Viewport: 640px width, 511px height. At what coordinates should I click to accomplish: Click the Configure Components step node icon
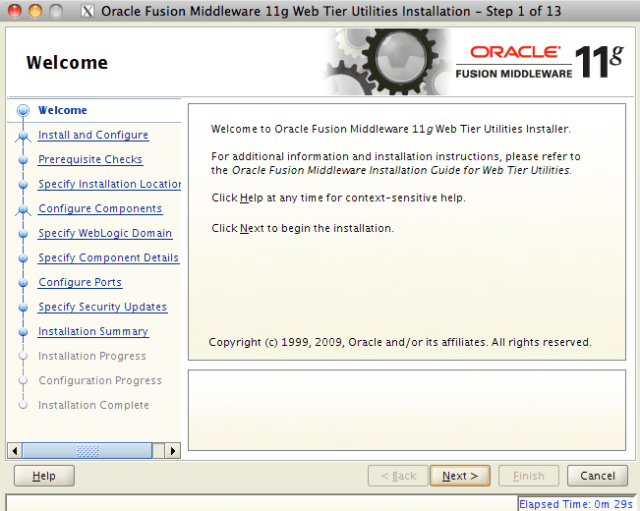coord(22,210)
